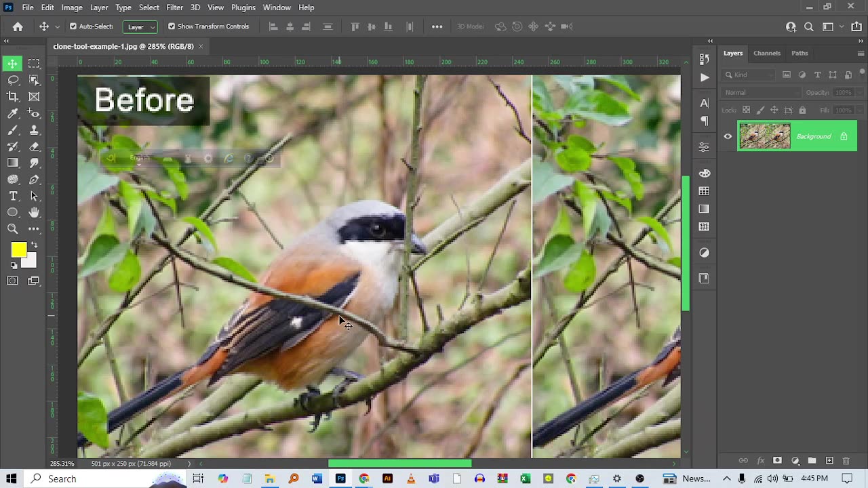Open the Edit Toolbar ellipsis
This screenshot has height=488, width=868.
click(34, 229)
